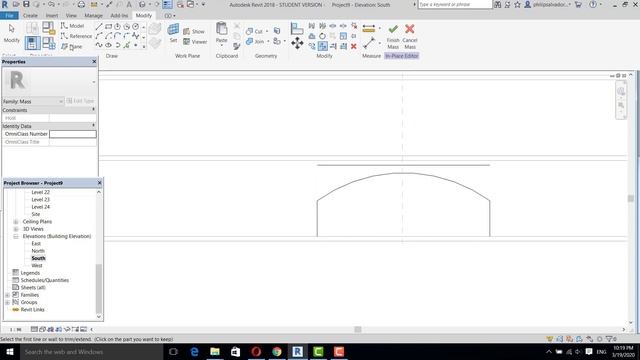Select the Spline draw tool

99,45
